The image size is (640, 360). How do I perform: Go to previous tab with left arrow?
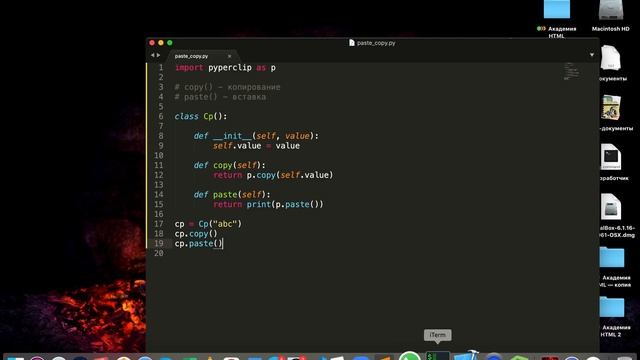[x=152, y=55]
